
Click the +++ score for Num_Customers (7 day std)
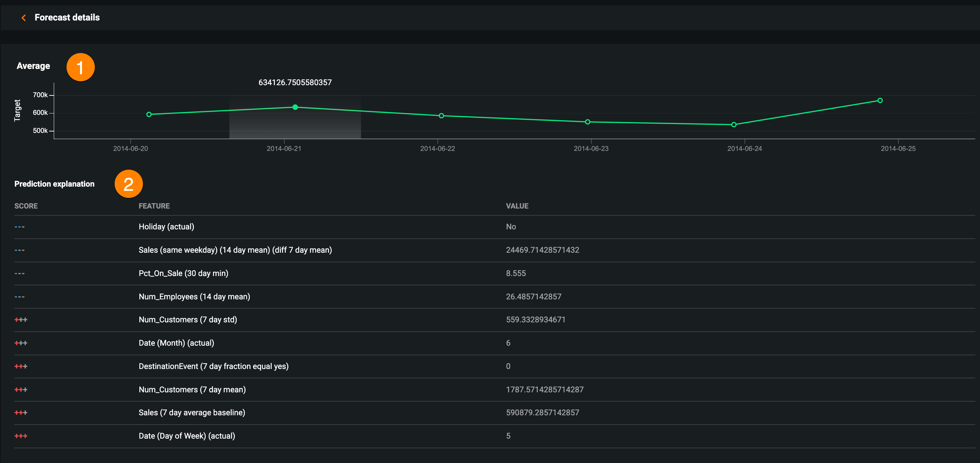(x=21, y=320)
